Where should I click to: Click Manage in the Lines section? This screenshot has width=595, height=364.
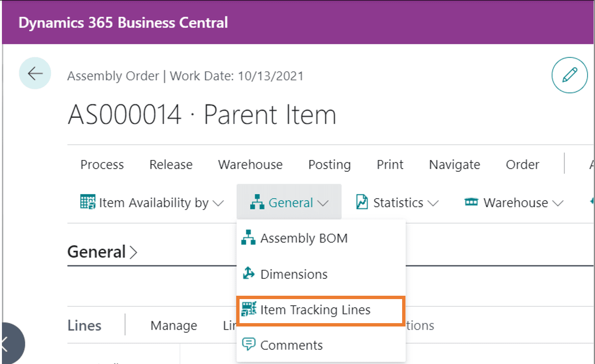pyautogui.click(x=174, y=326)
